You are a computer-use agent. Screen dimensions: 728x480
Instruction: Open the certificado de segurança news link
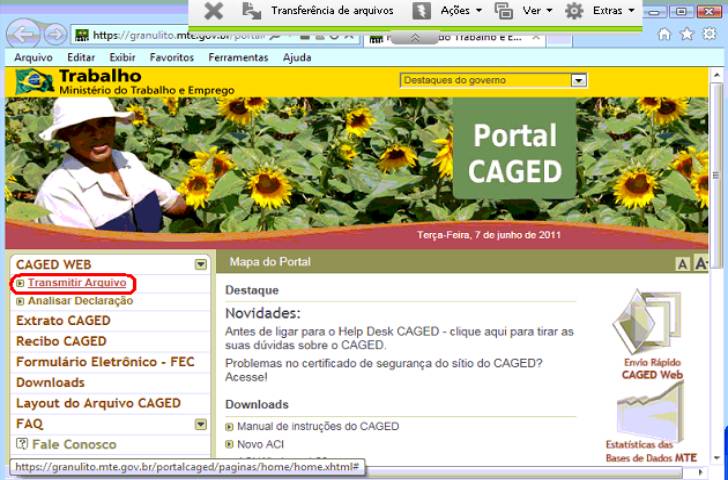[x=384, y=370]
